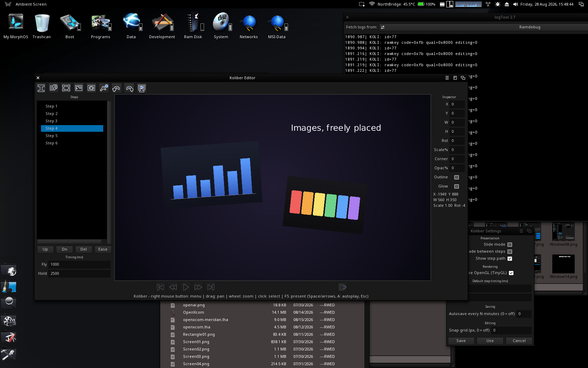Start presentation with the monitor play icon

coord(142,88)
